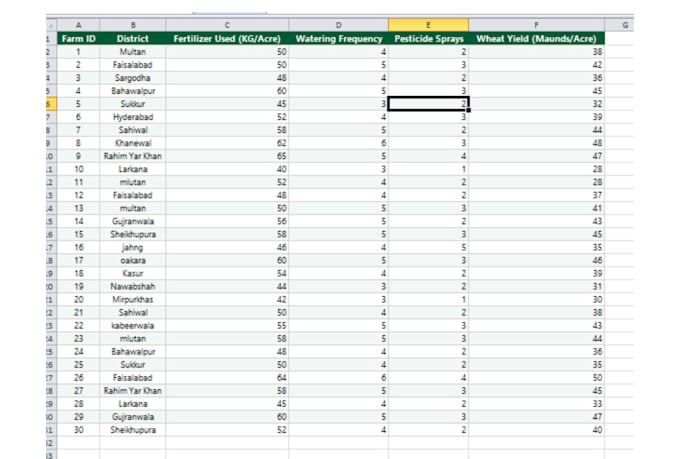Select fertilizer value 40 for Larkana

click(227, 169)
